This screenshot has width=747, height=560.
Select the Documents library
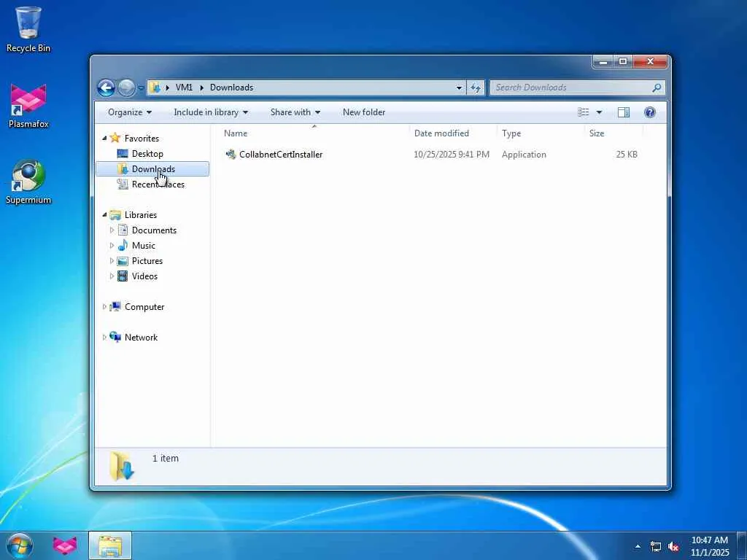154,230
